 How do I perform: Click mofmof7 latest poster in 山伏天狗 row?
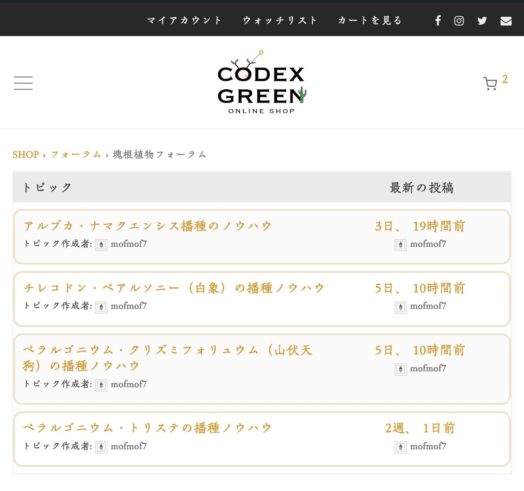(428, 368)
